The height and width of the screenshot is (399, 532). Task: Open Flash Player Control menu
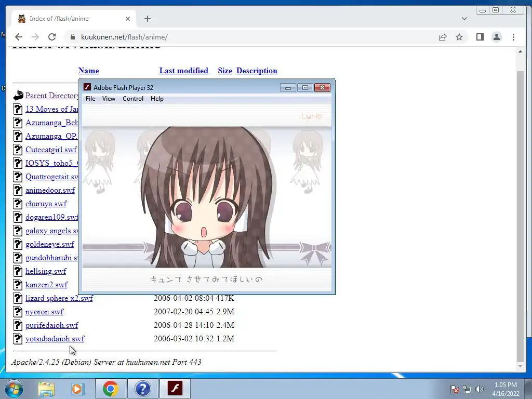click(x=133, y=99)
